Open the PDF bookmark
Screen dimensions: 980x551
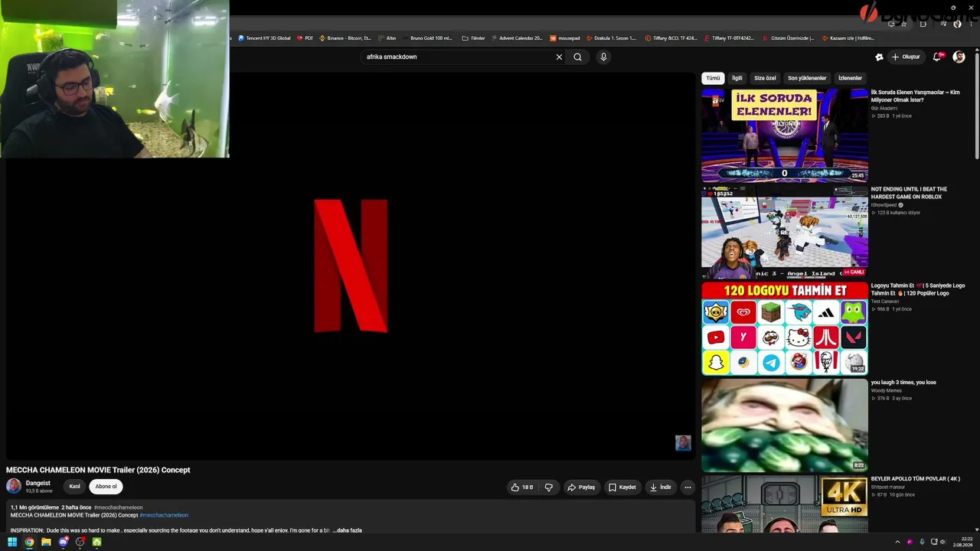305,38
